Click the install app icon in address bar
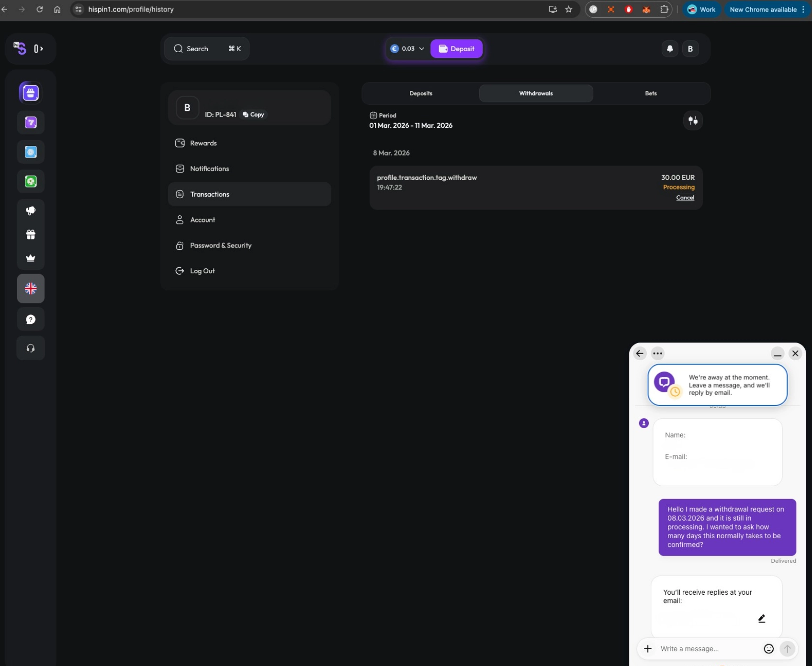Image resolution: width=812 pixels, height=666 pixels. tap(553, 9)
